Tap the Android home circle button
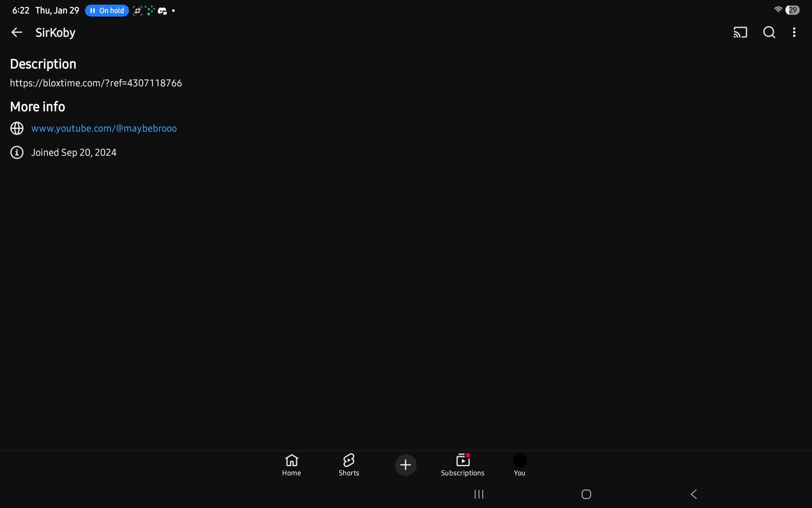 click(x=586, y=494)
